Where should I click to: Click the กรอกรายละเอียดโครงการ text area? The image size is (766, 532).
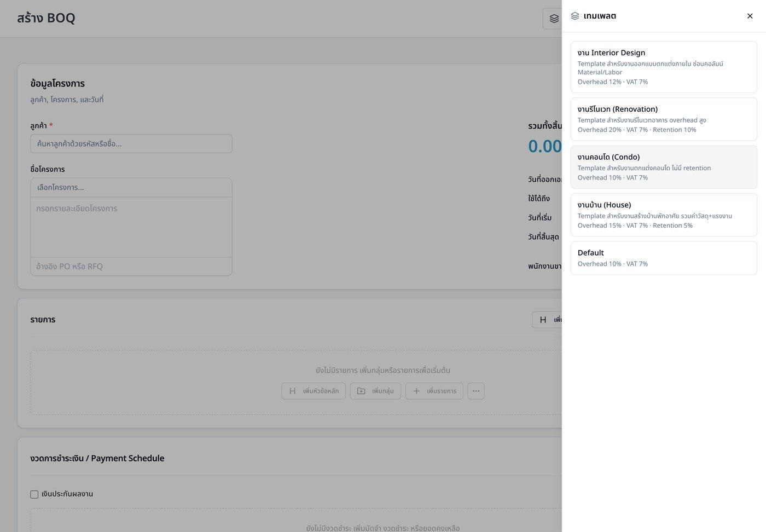click(x=131, y=227)
